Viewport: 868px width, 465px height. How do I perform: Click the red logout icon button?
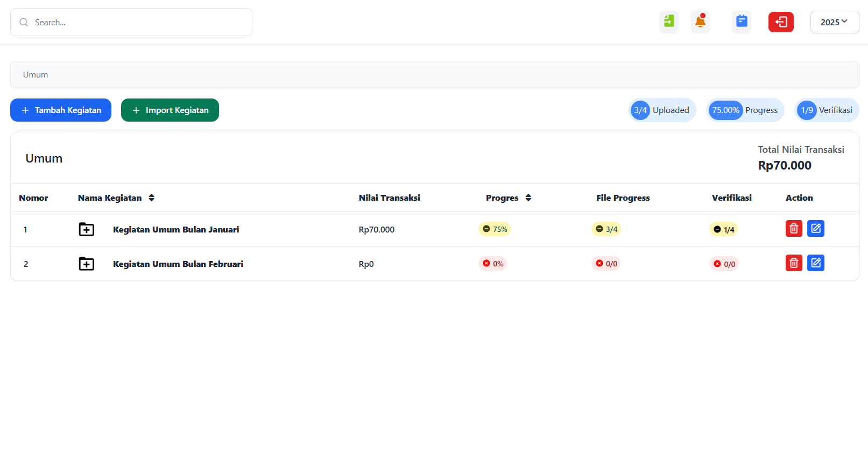pyautogui.click(x=781, y=22)
